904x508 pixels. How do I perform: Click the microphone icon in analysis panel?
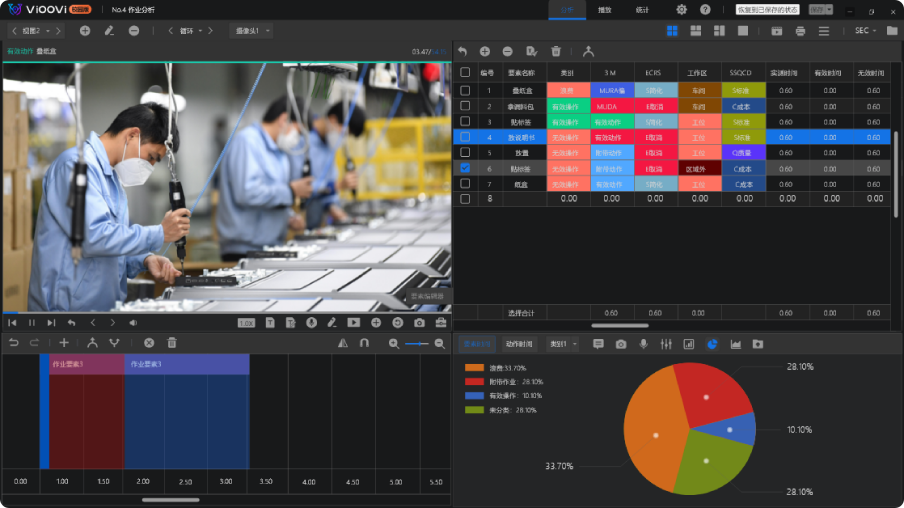pos(643,344)
